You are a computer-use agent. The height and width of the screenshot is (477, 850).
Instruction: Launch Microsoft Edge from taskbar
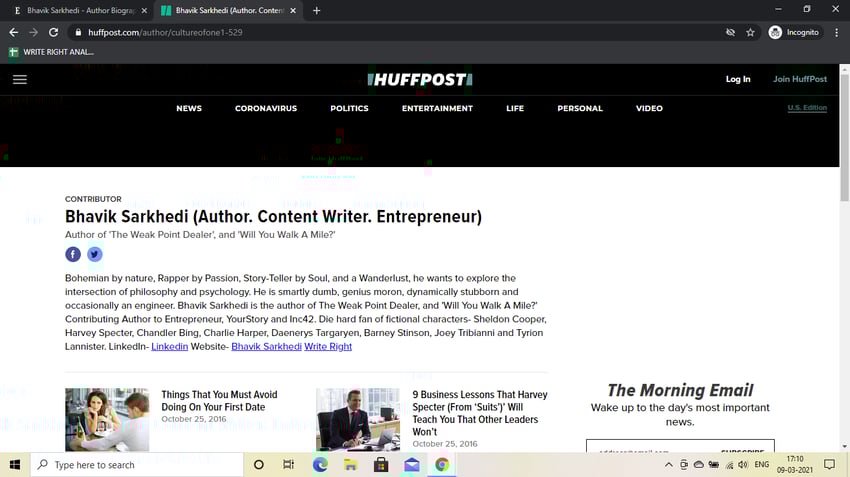click(320, 465)
